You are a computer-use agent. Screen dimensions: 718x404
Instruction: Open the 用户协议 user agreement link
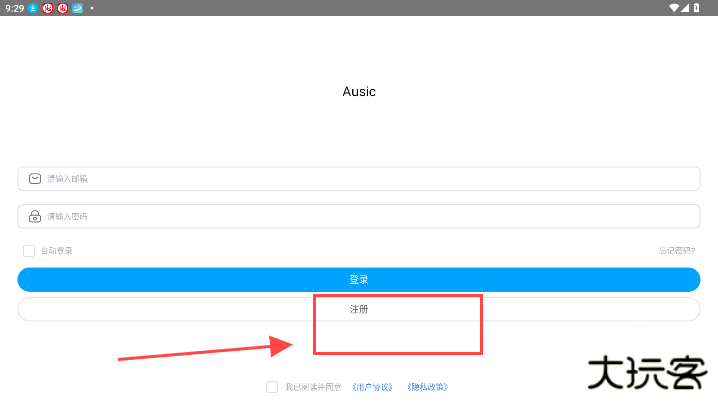tap(372, 387)
